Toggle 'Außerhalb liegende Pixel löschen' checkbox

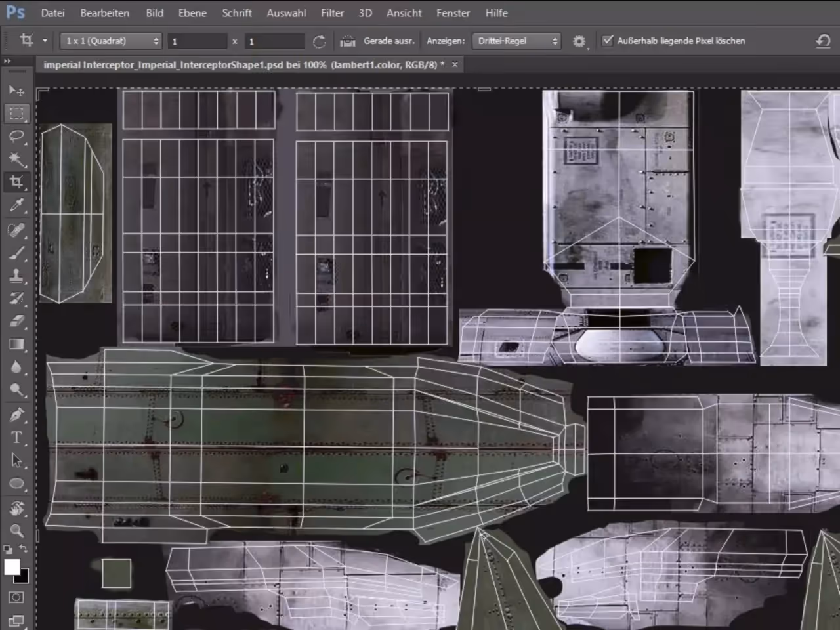pyautogui.click(x=608, y=41)
